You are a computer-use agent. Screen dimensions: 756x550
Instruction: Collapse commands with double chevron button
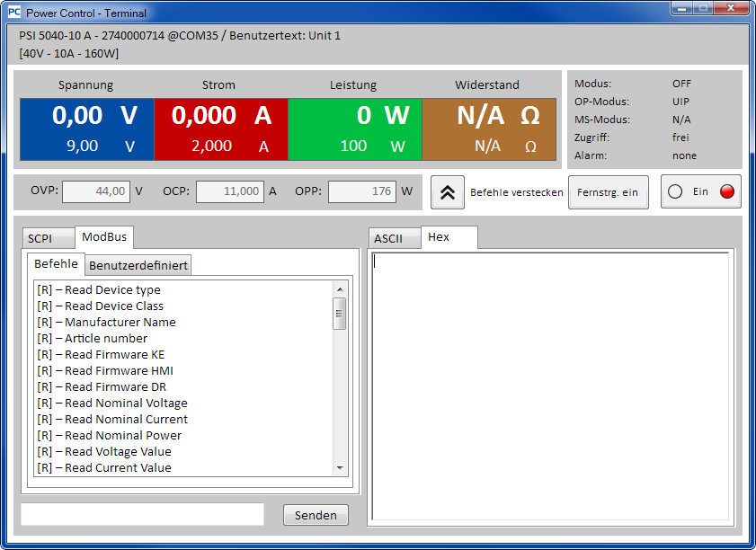coord(447,192)
